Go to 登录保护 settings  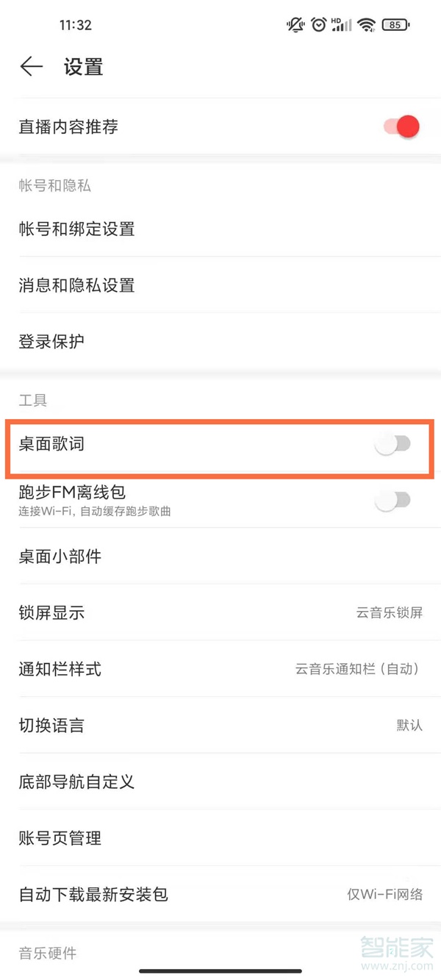click(x=220, y=341)
